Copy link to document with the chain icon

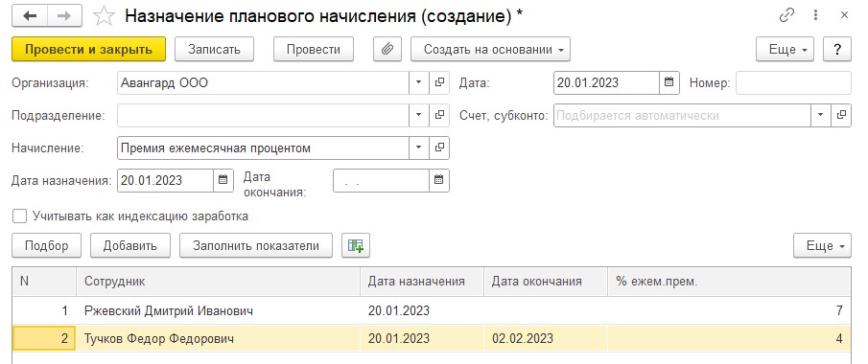[x=786, y=15]
